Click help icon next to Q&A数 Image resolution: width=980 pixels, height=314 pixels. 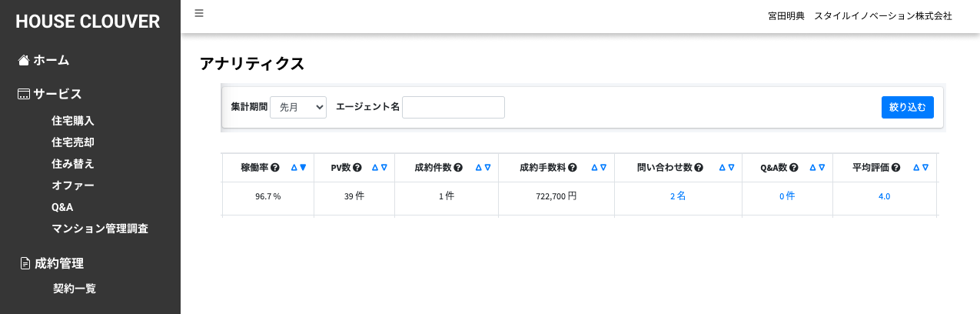click(x=793, y=168)
